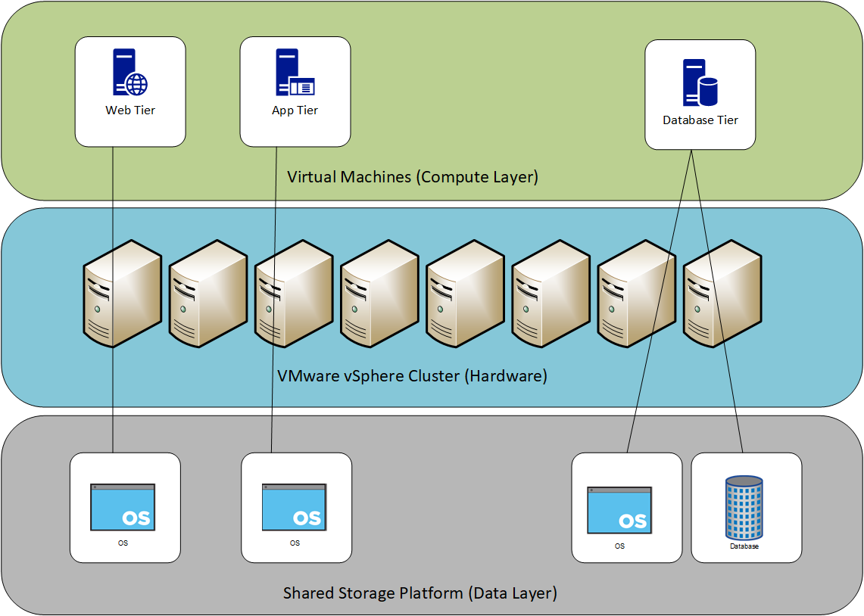Select the sixth server in the vSphere cluster

551,294
